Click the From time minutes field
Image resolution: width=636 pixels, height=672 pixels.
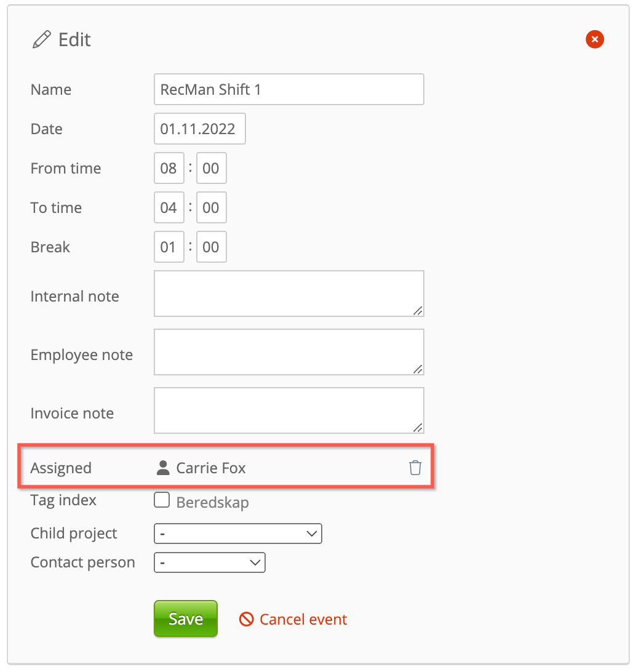[211, 168]
